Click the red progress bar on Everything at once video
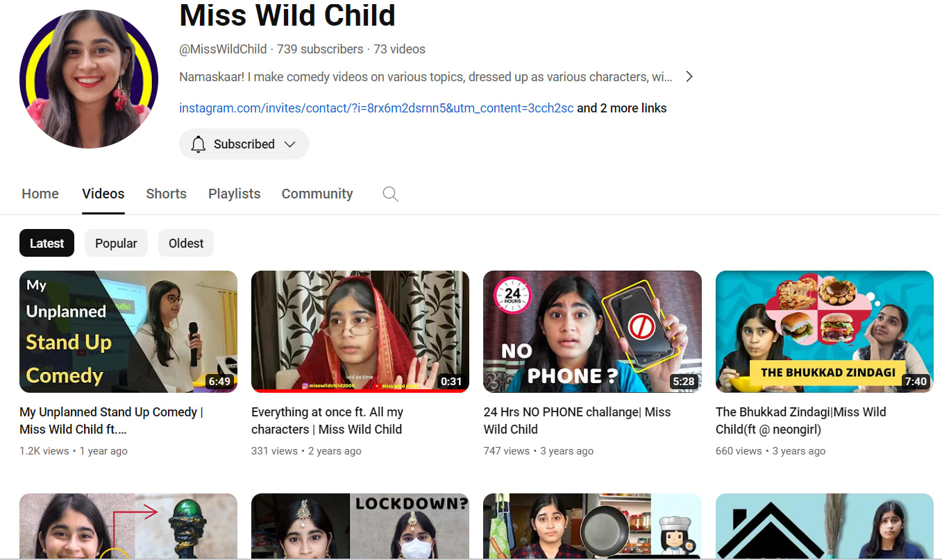This screenshot has height=560, width=942. point(347,391)
